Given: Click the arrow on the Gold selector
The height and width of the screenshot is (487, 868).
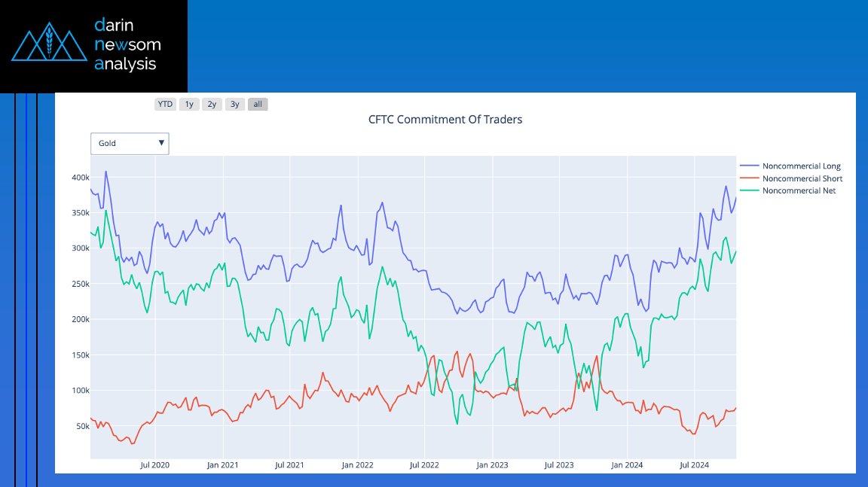Looking at the screenshot, I should click(161, 142).
